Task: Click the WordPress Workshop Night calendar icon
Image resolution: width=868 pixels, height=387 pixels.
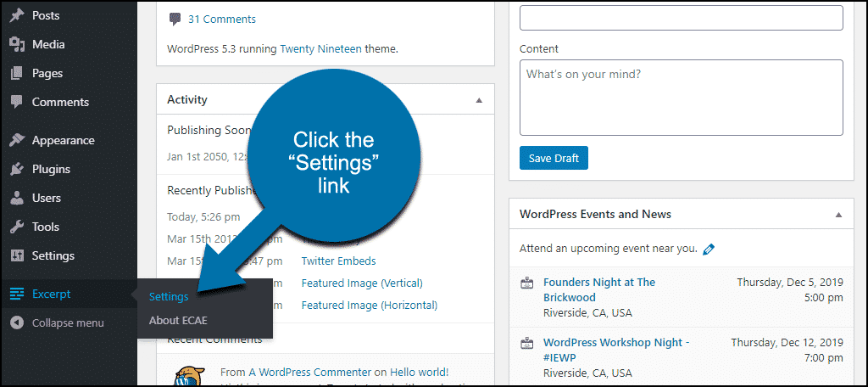Action: point(527,344)
